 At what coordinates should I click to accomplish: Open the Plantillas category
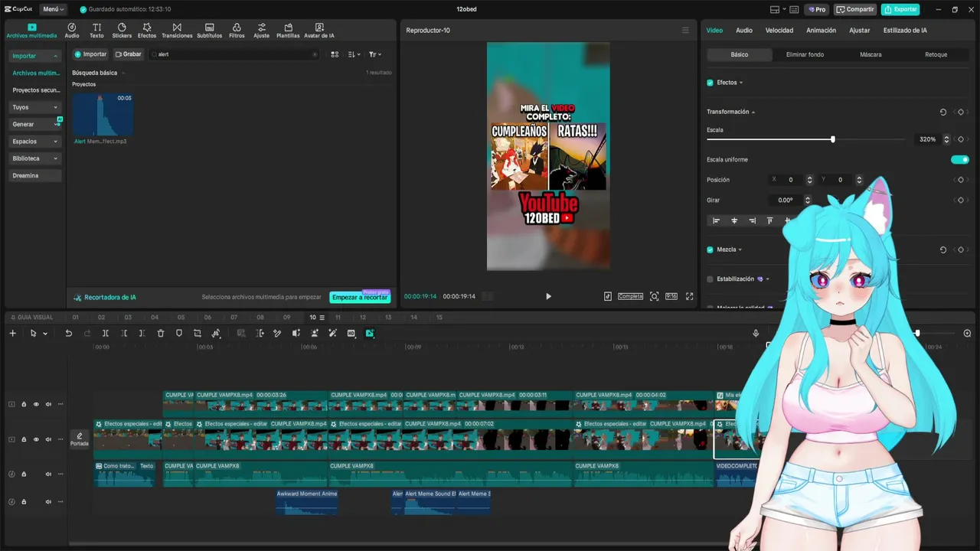click(x=288, y=31)
